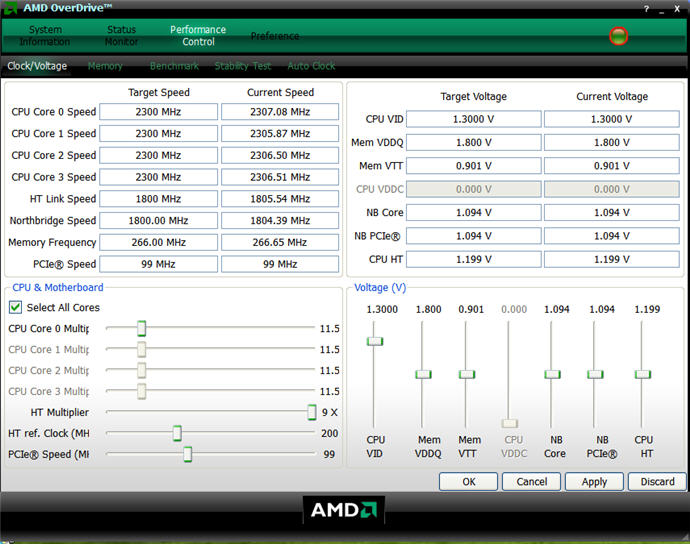Click the 266.65 MHz current speed value
This screenshot has width=690, height=544.
coord(280,243)
